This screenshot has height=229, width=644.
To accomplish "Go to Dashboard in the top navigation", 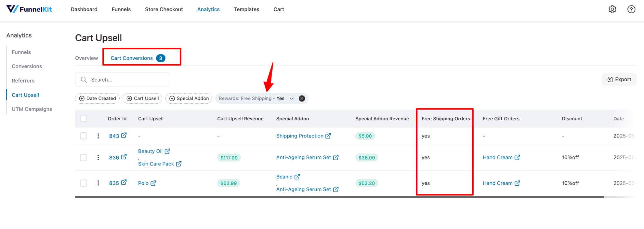I will 84,9.
